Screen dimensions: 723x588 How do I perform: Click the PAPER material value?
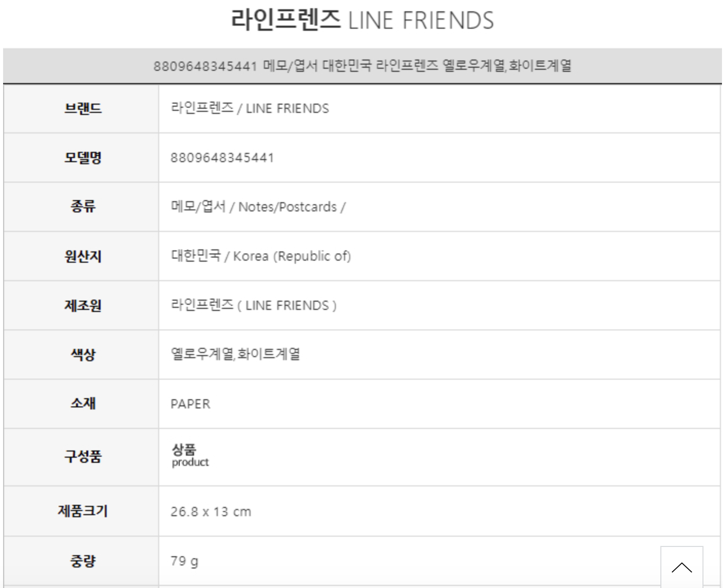[x=191, y=404]
